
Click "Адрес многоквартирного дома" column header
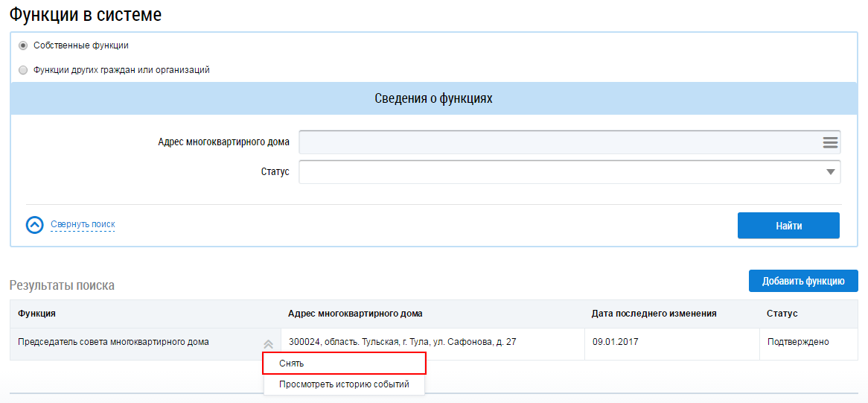[355, 314]
